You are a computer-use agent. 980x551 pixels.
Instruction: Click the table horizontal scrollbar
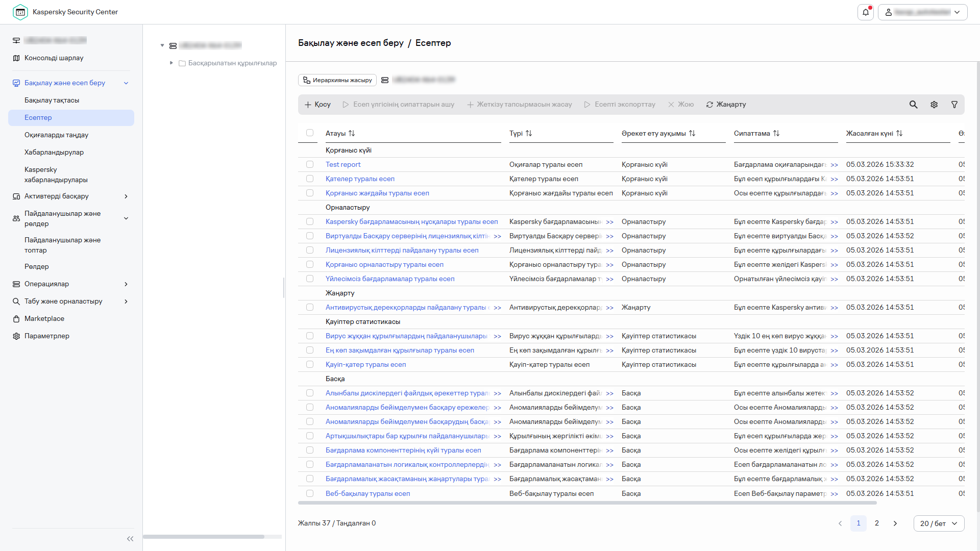[587, 503]
